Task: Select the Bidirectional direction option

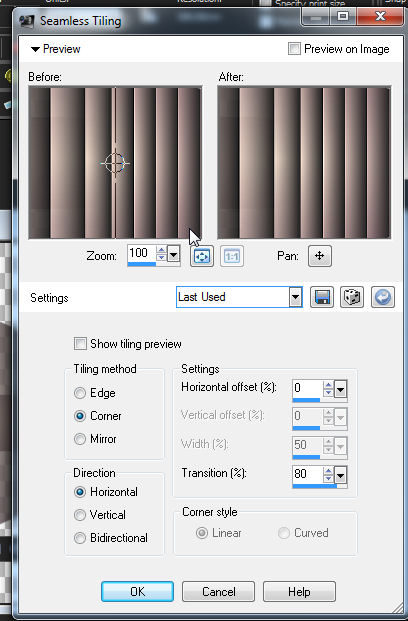Action: coord(80,538)
